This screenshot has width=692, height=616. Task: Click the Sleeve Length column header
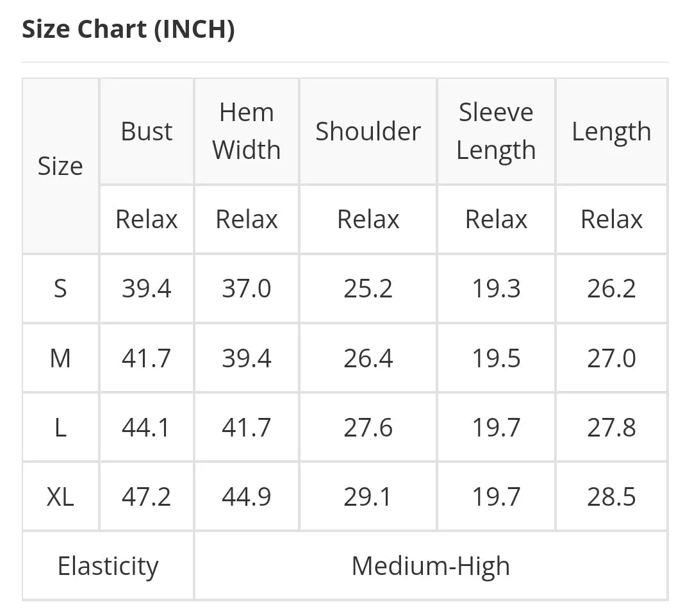pyautogui.click(x=496, y=131)
